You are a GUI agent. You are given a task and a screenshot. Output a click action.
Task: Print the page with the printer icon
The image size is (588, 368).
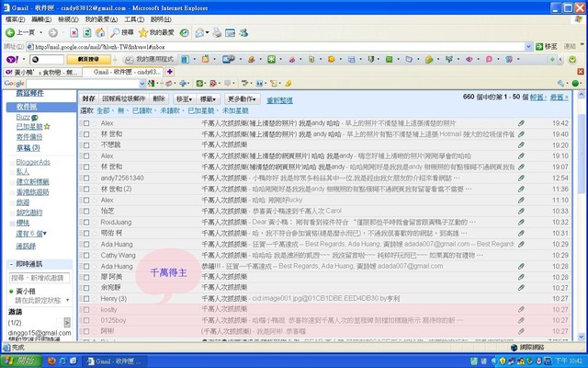click(217, 33)
